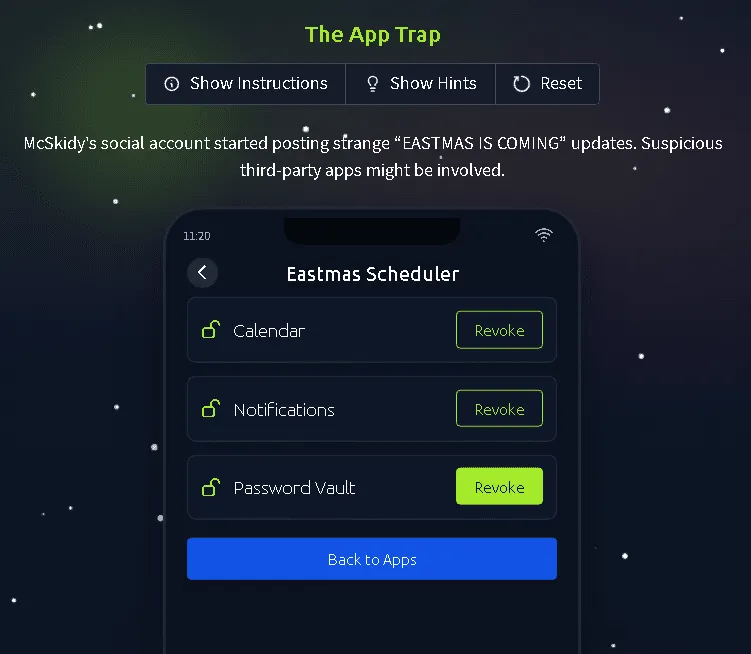Click the Notifications unlocked padlock icon
This screenshot has height=654, width=751.
tap(211, 409)
